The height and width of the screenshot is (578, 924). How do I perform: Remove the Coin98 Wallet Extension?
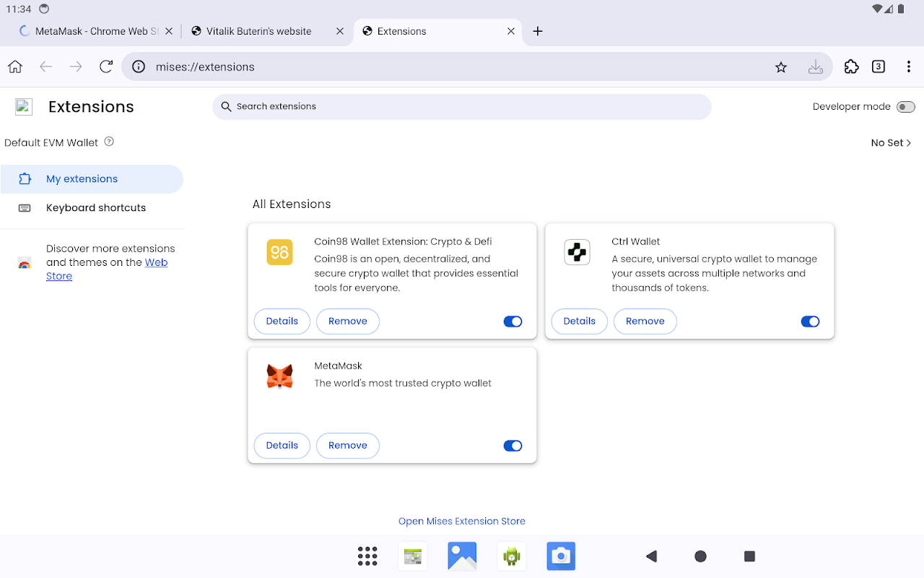(x=348, y=322)
